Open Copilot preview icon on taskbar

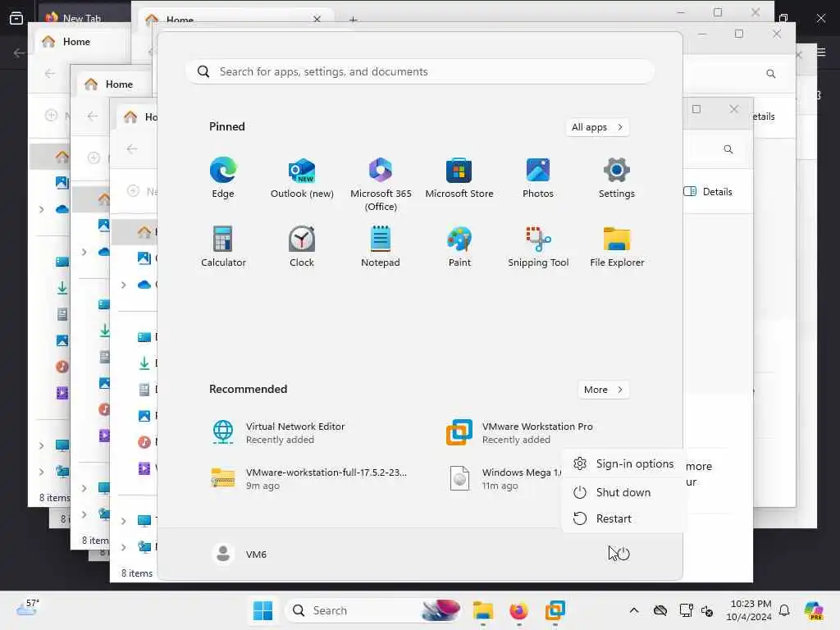click(x=814, y=610)
